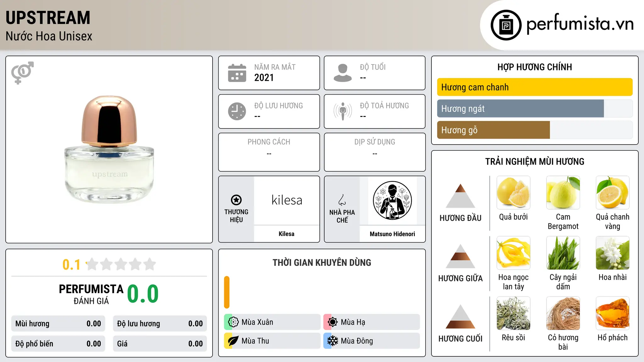Click the Dịp sử dụng info card

(x=375, y=152)
